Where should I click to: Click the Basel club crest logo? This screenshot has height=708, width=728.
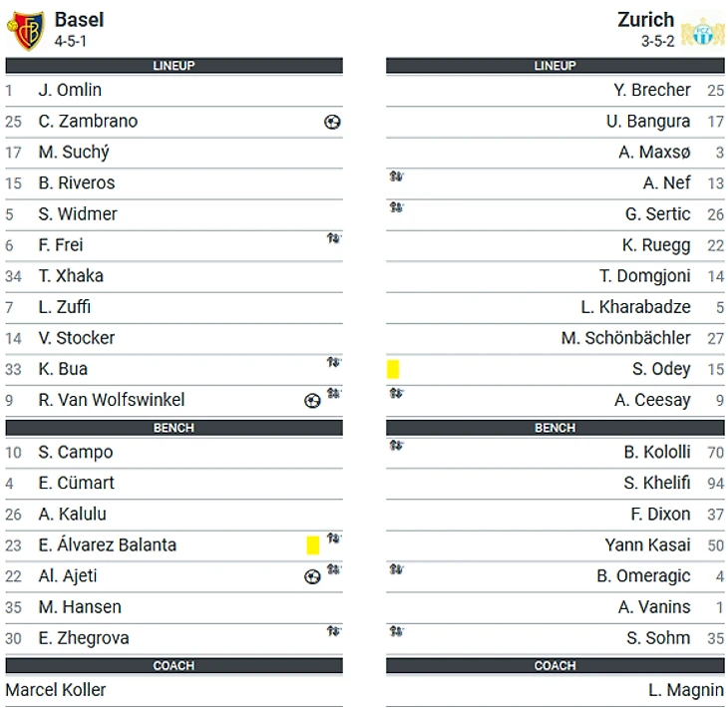click(x=25, y=30)
